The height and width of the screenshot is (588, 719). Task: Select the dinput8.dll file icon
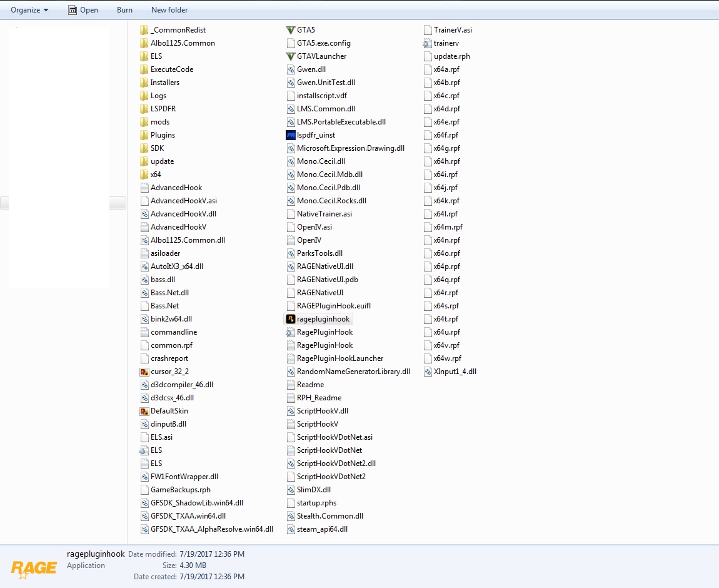[x=144, y=424]
